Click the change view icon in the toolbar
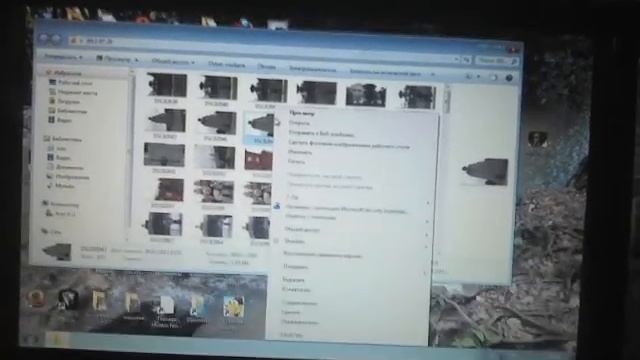The width and height of the screenshot is (640, 360). (469, 76)
